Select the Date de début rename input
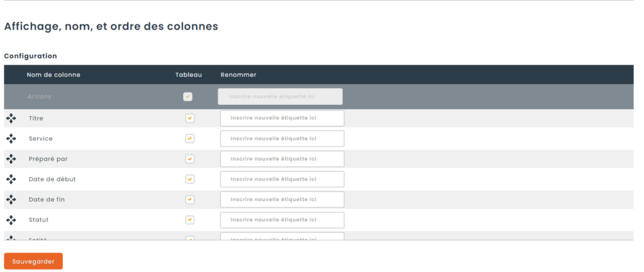The image size is (644, 272). pyautogui.click(x=282, y=179)
